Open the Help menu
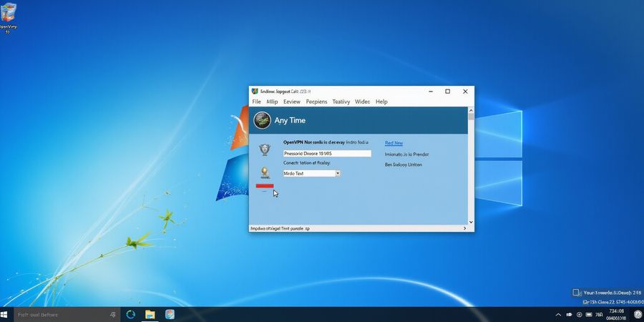 [381, 102]
